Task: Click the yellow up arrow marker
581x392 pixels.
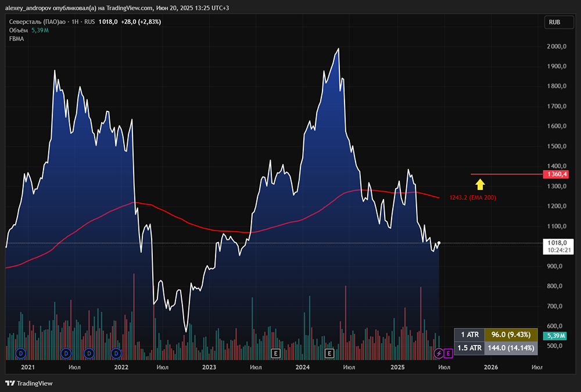Action: (x=480, y=185)
